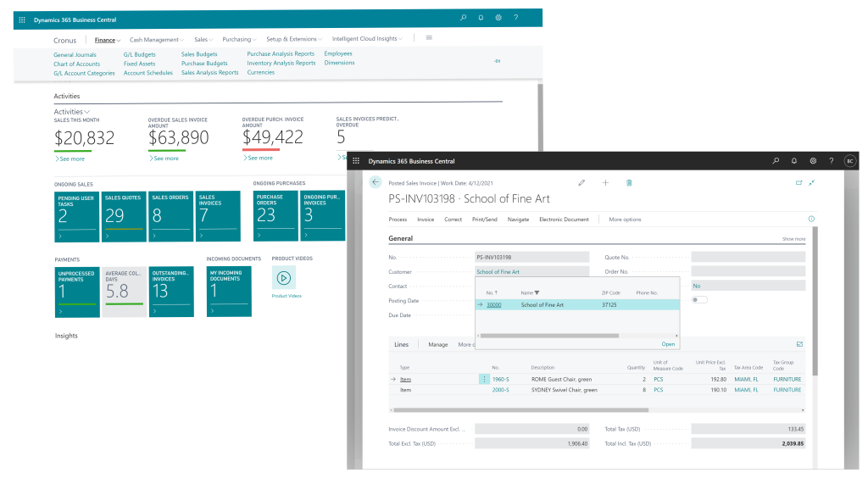Click vertical scrollbar of back window

coord(540,118)
